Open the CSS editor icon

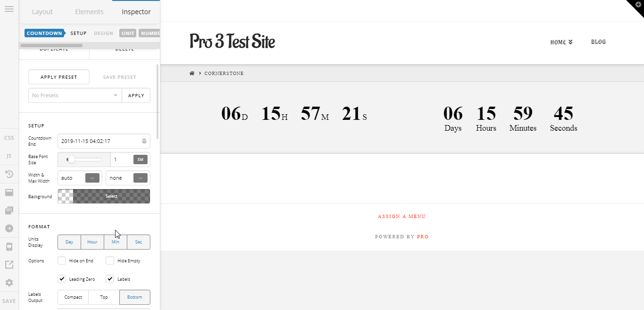coord(9,138)
